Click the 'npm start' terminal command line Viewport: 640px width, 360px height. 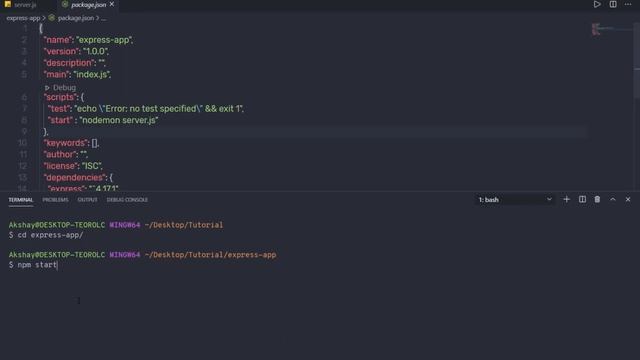[33, 265]
